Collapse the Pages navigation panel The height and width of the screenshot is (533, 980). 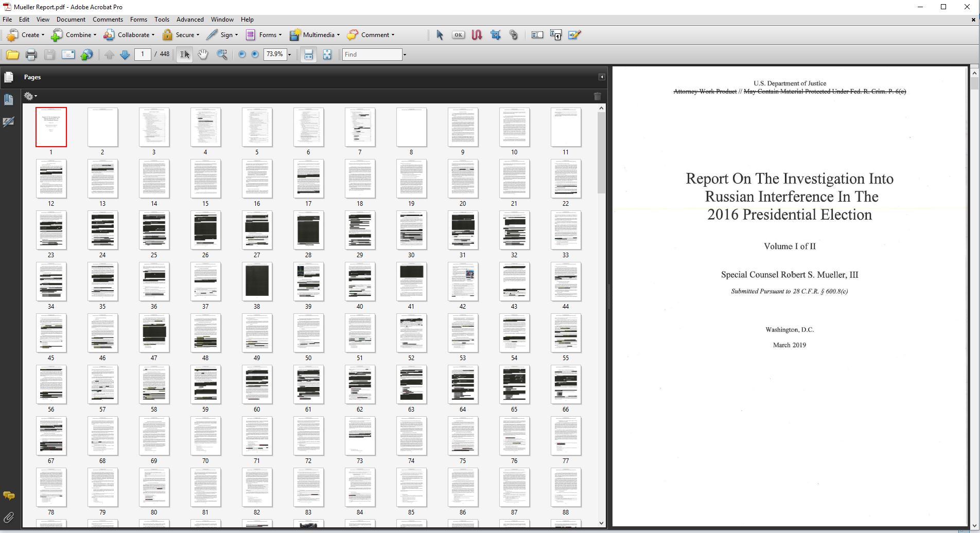[601, 77]
